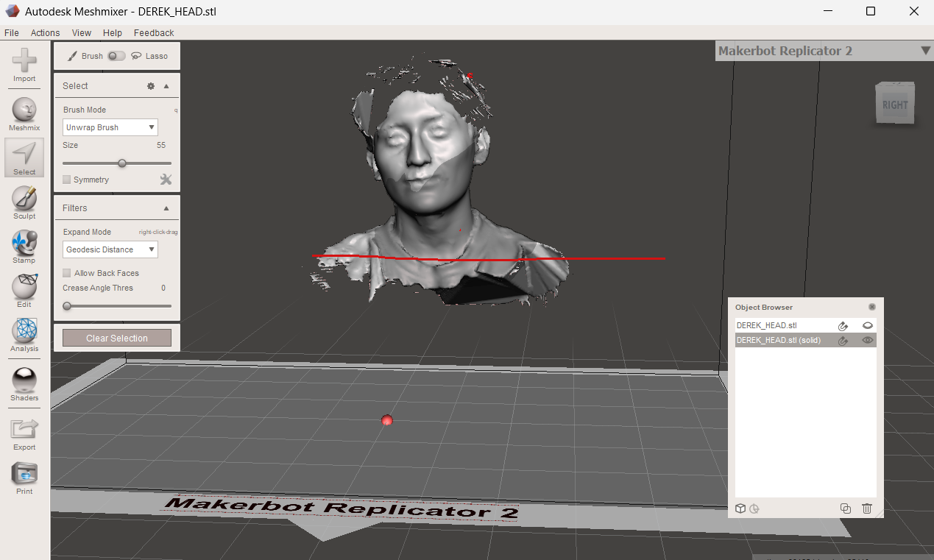
Task: Click the red pivot sphere on the bed
Action: point(387,420)
